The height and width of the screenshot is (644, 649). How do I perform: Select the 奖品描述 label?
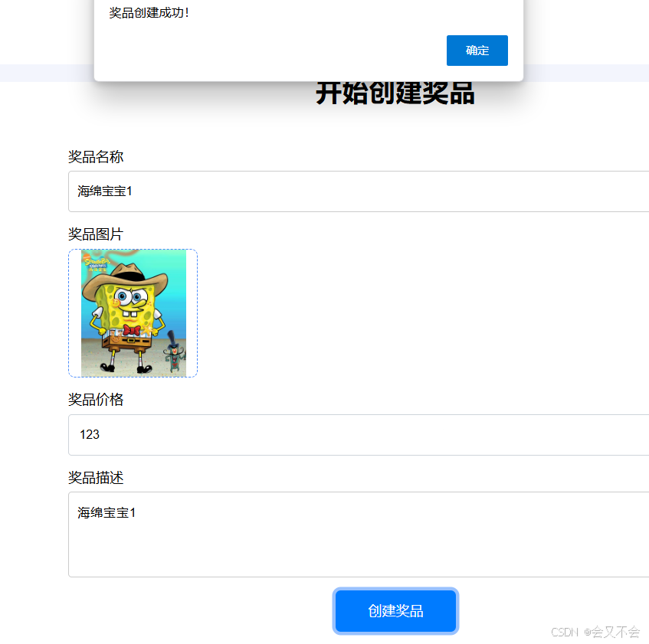[96, 478]
